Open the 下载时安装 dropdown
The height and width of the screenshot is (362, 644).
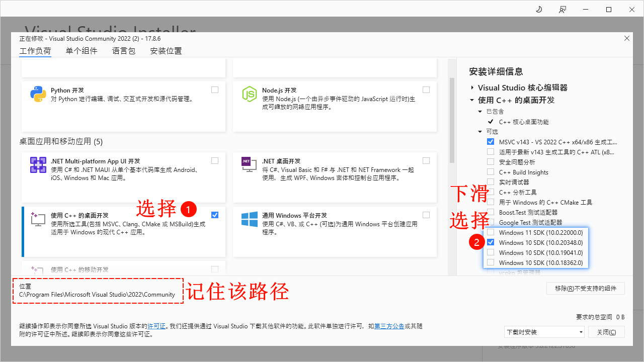pyautogui.click(x=544, y=332)
